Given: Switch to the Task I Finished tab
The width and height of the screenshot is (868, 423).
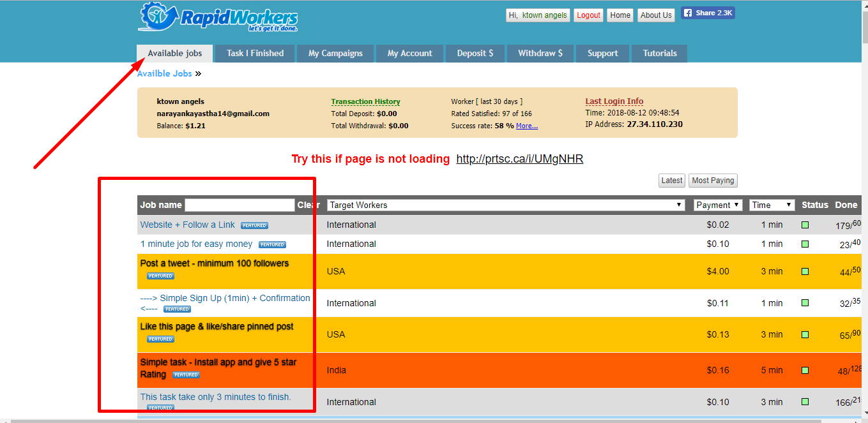Looking at the screenshot, I should [254, 54].
